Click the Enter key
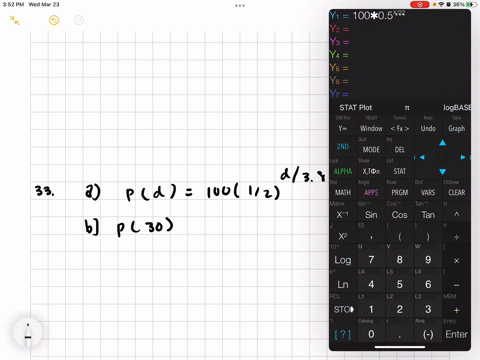The image size is (480, 360). point(456,334)
